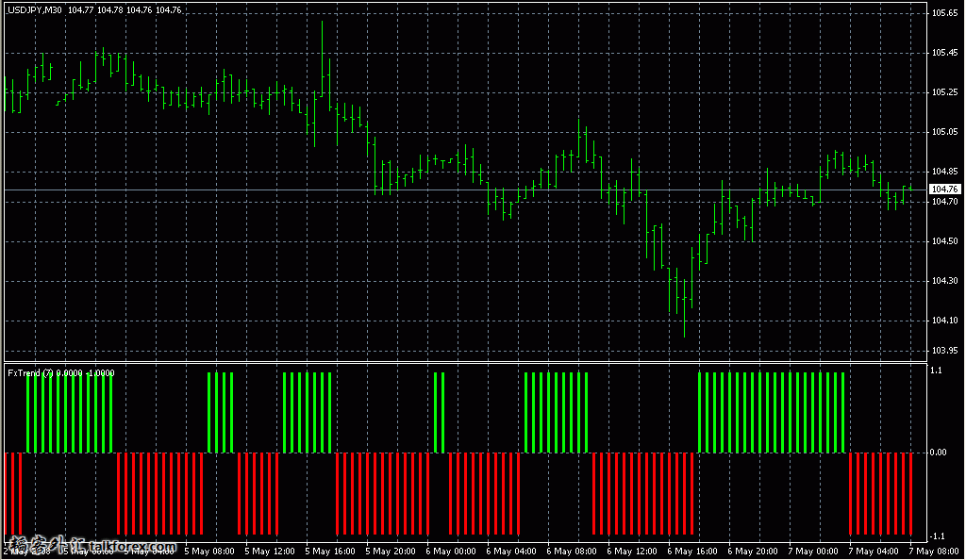
Task: Click the -1.1 indicator scale label
Action: coord(937,536)
